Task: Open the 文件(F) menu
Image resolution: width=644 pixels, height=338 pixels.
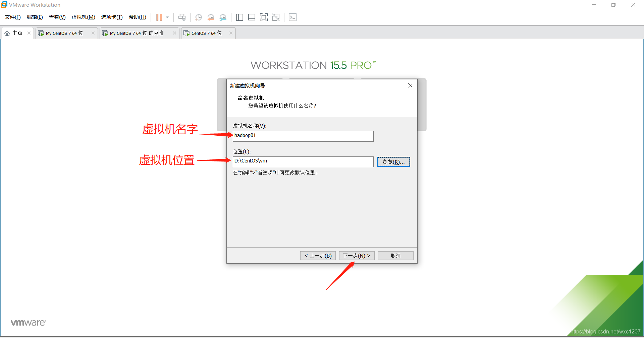Action: tap(13, 17)
